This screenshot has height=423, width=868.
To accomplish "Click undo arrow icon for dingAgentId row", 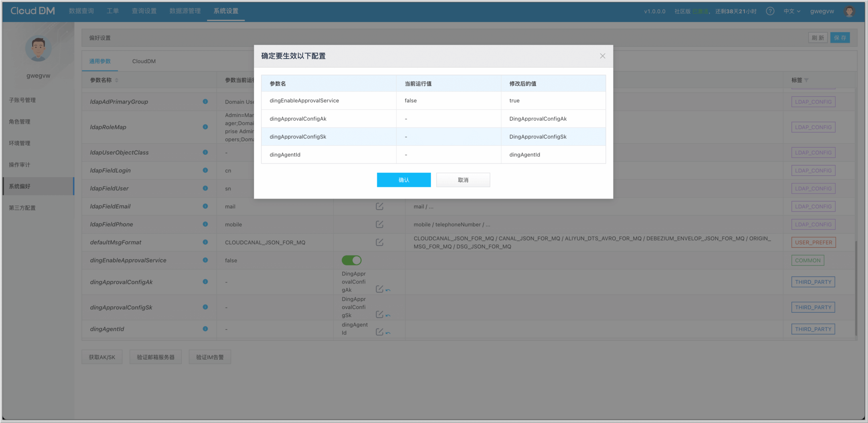I will (388, 333).
